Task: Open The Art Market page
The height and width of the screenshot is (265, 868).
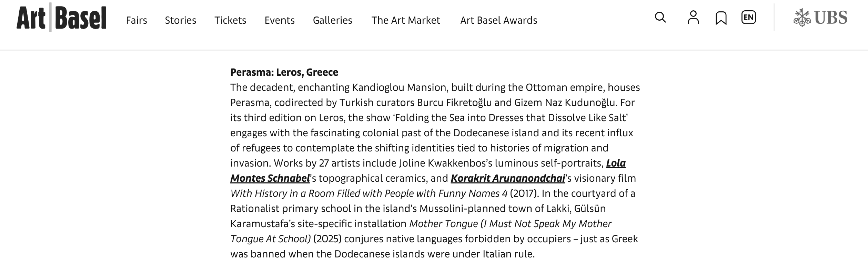Action: click(405, 20)
